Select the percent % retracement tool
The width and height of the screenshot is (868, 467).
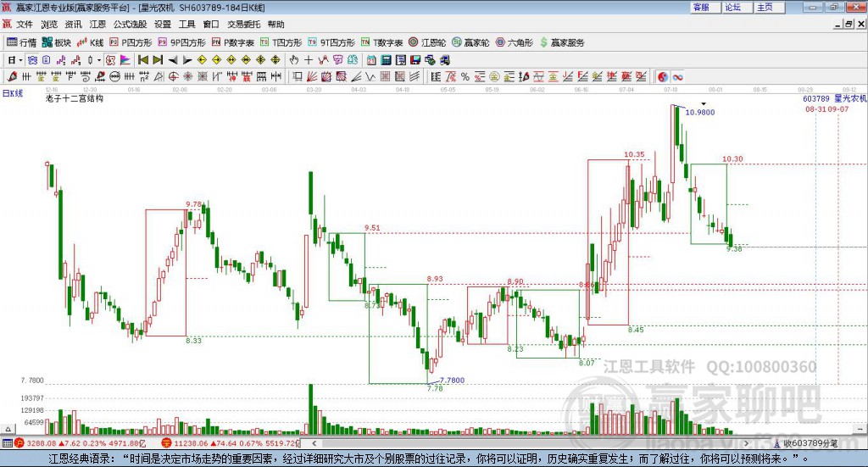(x=465, y=76)
